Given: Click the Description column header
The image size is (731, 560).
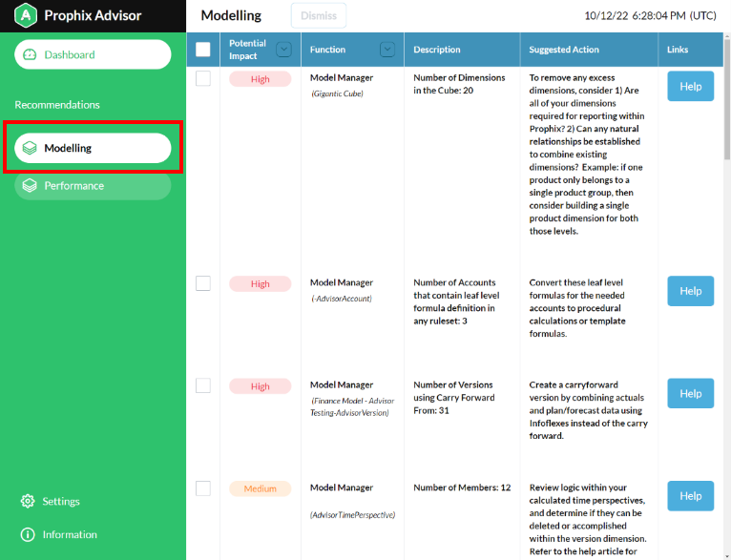Looking at the screenshot, I should [437, 50].
